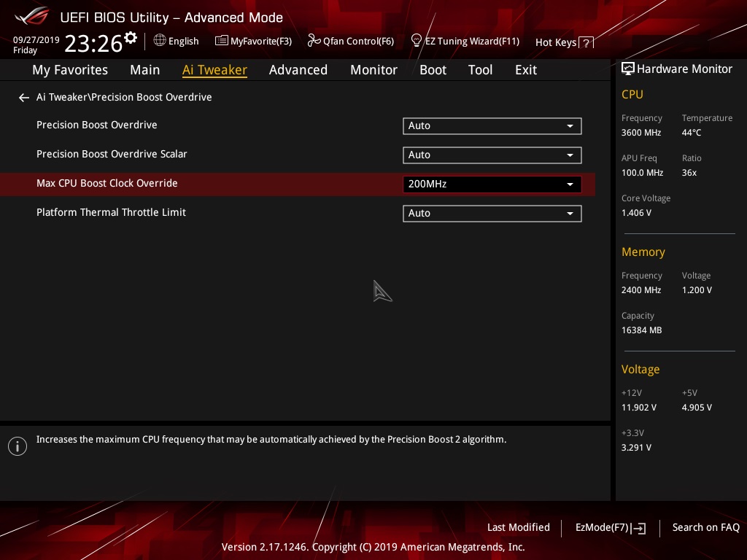Open the Exit tab
Image resolution: width=747 pixels, height=560 pixels.
[526, 70]
